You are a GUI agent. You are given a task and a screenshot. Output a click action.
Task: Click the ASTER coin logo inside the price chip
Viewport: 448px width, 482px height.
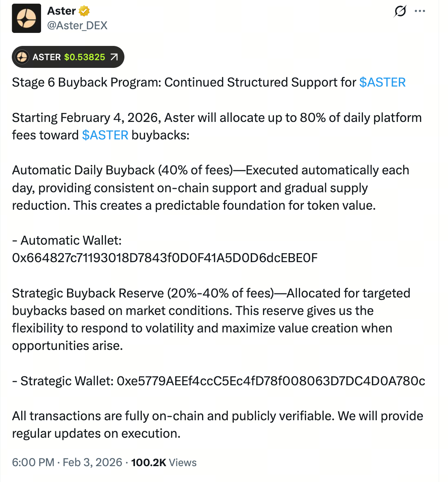(22, 57)
